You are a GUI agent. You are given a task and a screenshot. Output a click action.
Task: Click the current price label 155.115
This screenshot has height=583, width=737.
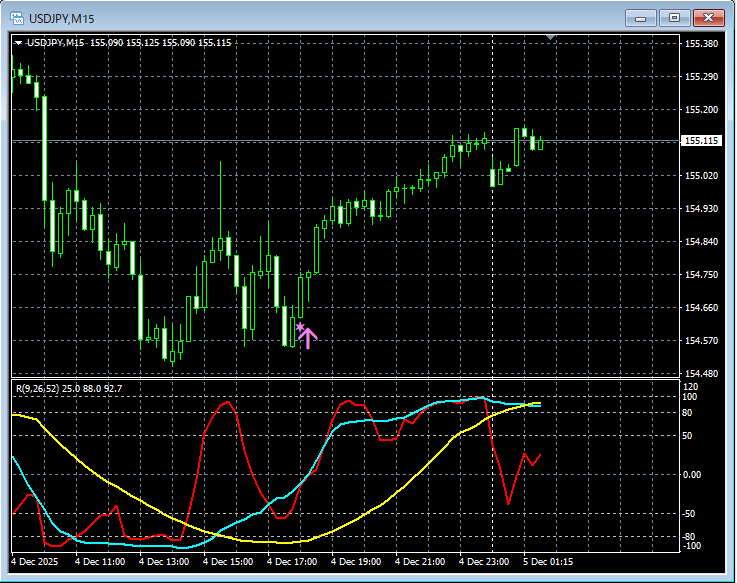click(700, 141)
